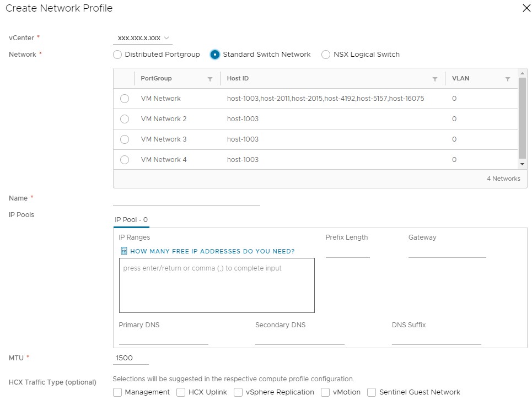Image resolution: width=532 pixels, height=400 pixels.
Task: Choose the VM Network 4 radio button
Action: click(125, 160)
